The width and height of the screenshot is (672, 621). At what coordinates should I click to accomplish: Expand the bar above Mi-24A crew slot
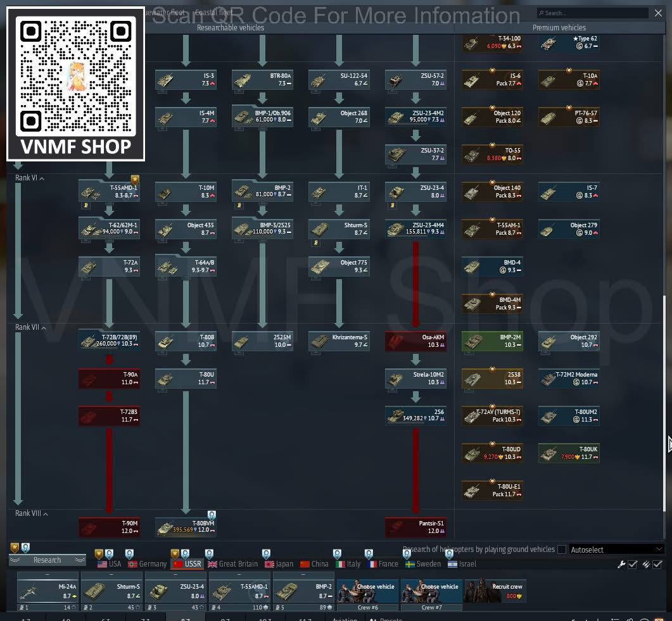click(48, 574)
